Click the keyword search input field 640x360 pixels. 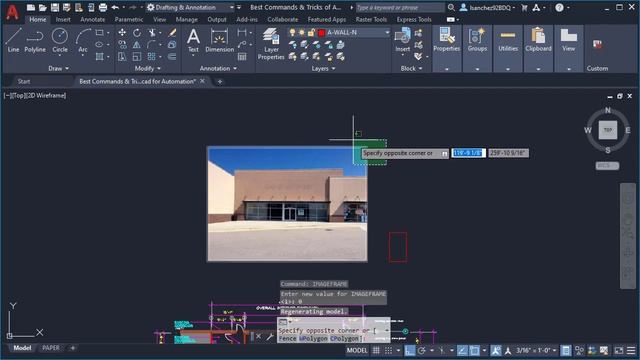[x=400, y=7]
